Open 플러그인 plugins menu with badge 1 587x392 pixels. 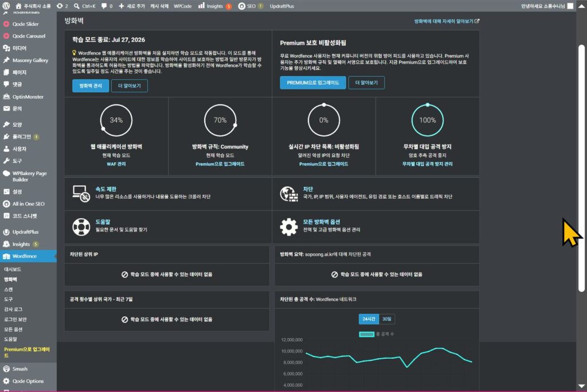click(22, 136)
